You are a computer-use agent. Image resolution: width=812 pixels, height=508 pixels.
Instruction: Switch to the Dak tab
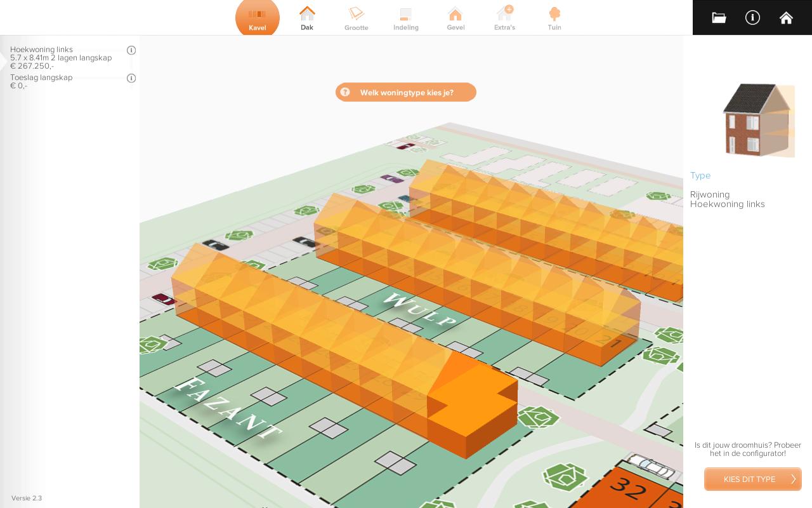tap(307, 18)
